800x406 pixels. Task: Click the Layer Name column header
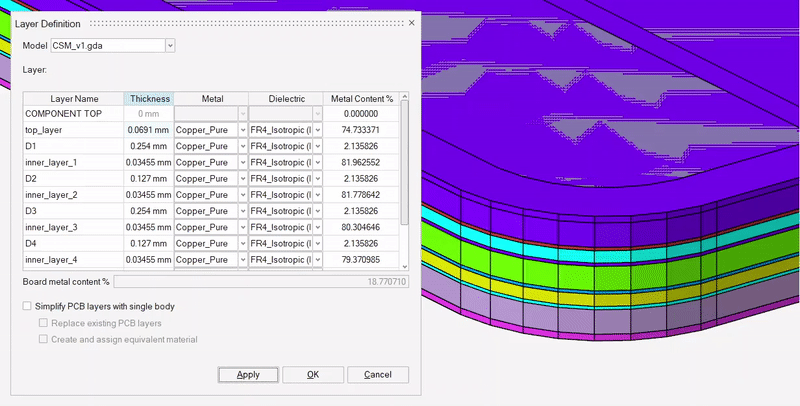74,99
